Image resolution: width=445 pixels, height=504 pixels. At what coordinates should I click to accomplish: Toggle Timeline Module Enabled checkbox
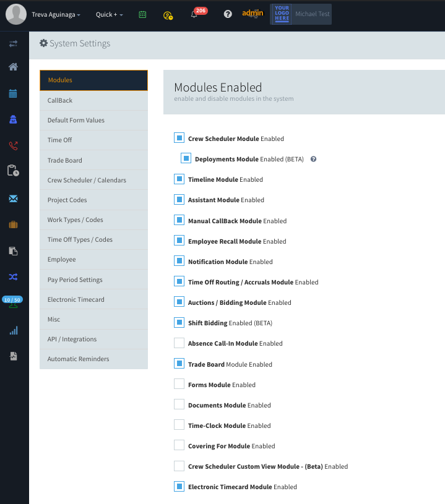tap(179, 179)
